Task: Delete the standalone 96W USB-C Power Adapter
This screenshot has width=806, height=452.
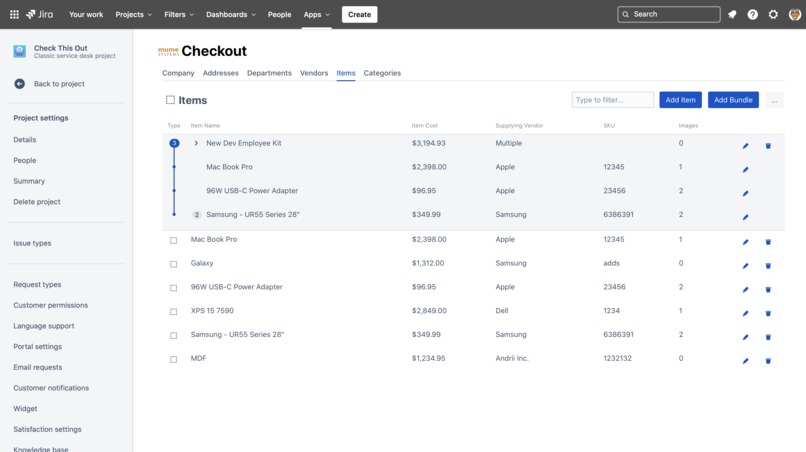Action: coord(768,290)
